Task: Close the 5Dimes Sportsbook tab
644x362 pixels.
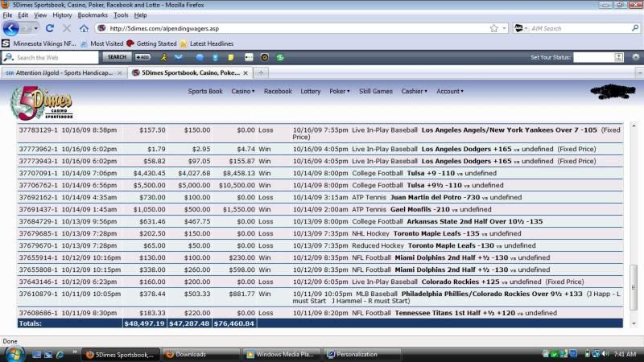Action: [246, 73]
